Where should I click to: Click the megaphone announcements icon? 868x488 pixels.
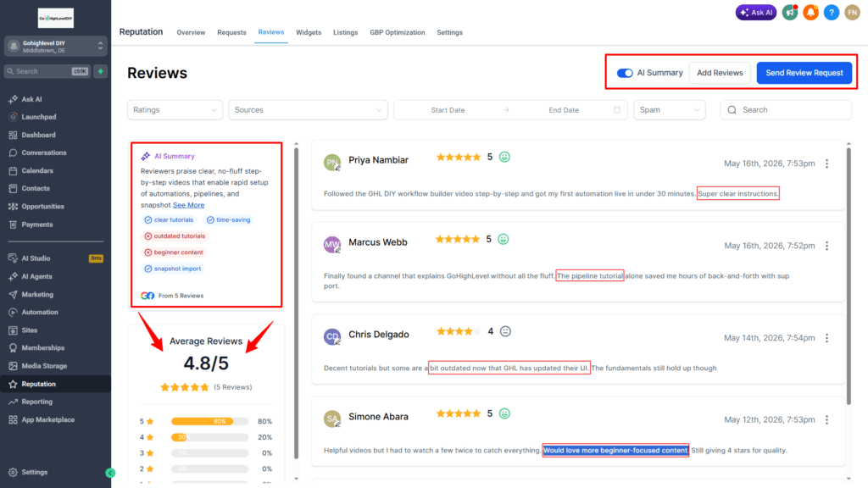click(x=790, y=12)
